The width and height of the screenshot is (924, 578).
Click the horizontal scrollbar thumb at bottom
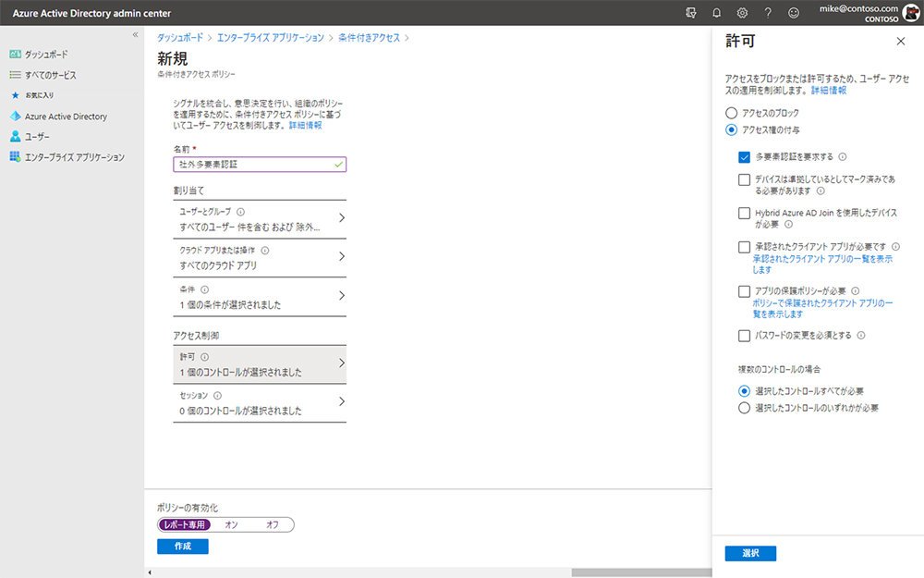coord(642,572)
